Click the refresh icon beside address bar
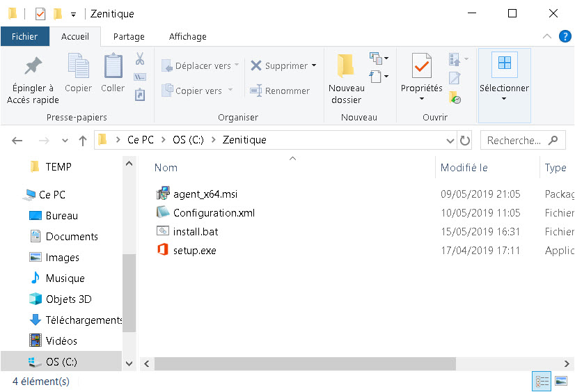The image size is (575, 392). click(x=465, y=141)
